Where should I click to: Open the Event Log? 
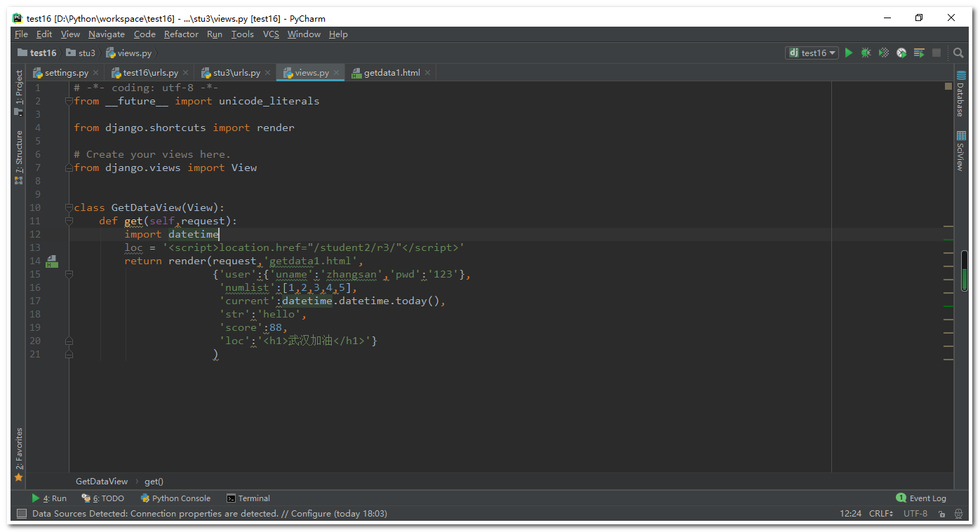921,498
